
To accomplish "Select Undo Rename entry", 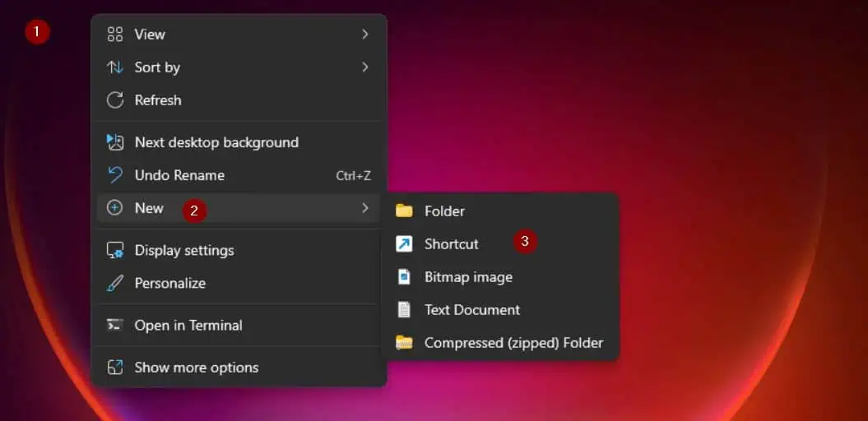I will [x=239, y=175].
